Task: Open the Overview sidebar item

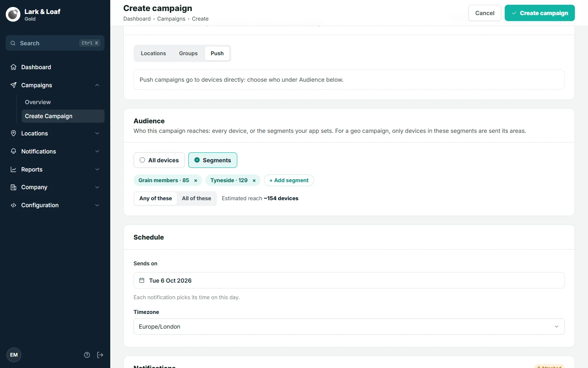Action: (x=63, y=102)
